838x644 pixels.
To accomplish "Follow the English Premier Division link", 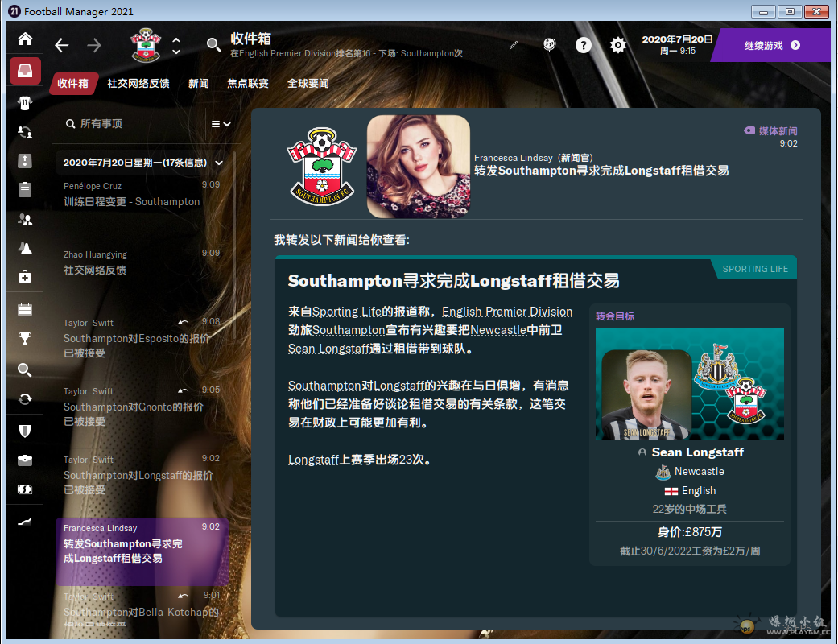I will (x=506, y=312).
